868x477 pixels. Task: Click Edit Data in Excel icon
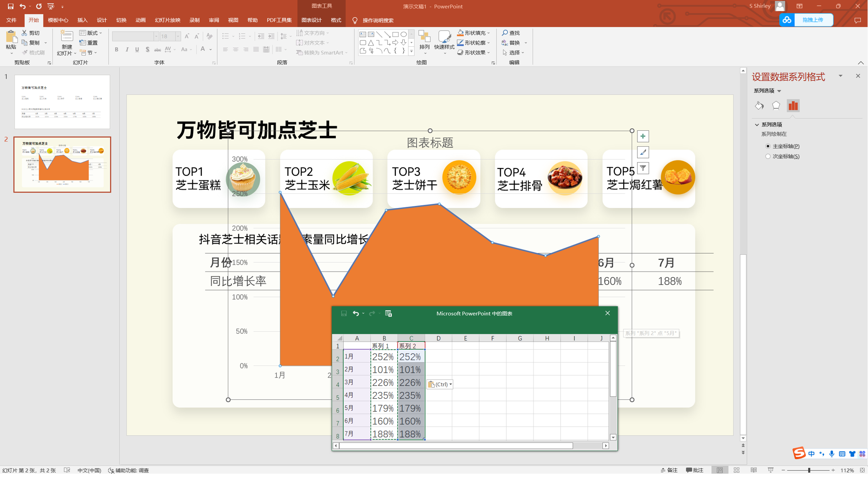point(388,314)
